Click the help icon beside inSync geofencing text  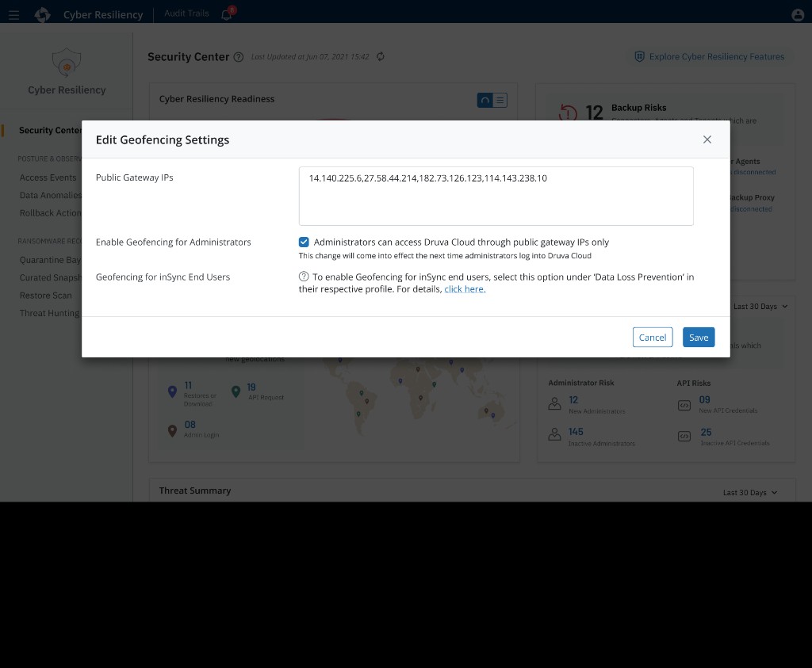pos(304,277)
